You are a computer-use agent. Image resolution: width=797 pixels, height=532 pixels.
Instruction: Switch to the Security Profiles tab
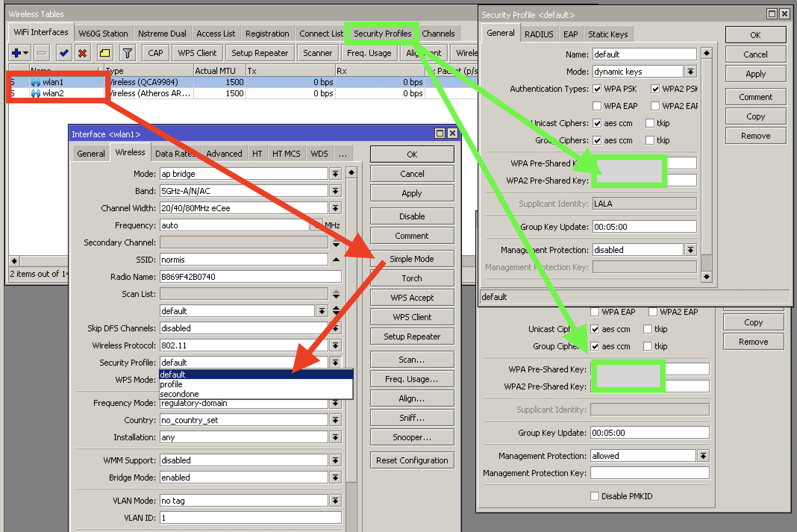point(382,34)
